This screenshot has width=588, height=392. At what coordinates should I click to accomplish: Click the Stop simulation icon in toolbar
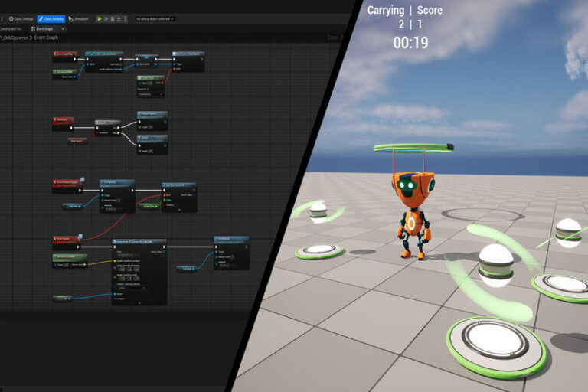[113, 18]
